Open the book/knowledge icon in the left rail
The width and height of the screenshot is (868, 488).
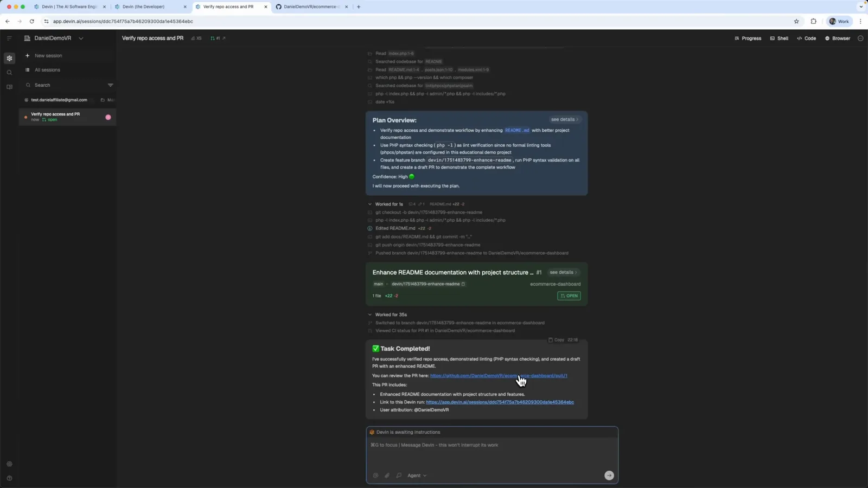point(9,87)
